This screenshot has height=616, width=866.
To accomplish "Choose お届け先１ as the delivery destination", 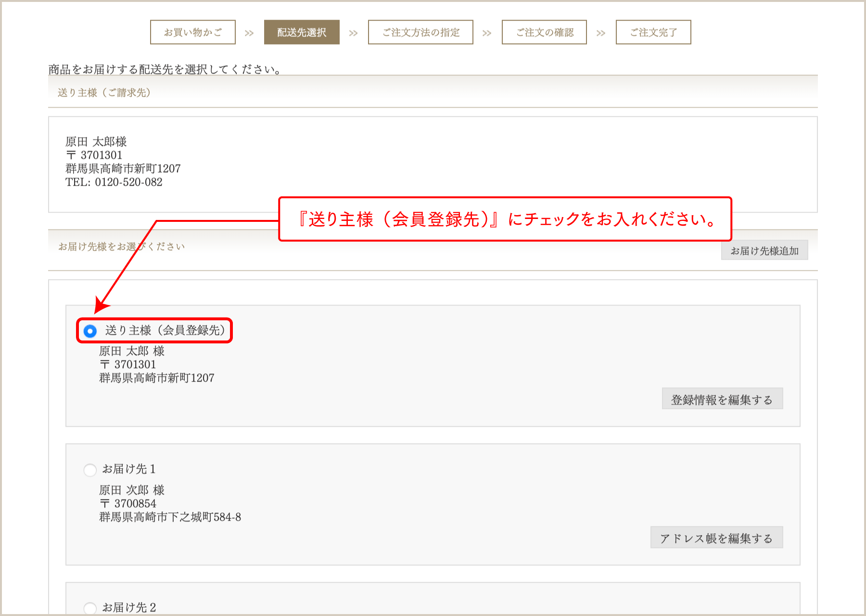I will coord(90,470).
